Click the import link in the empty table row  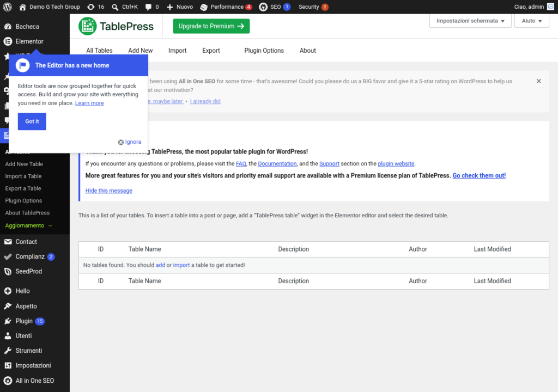pyautogui.click(x=181, y=265)
